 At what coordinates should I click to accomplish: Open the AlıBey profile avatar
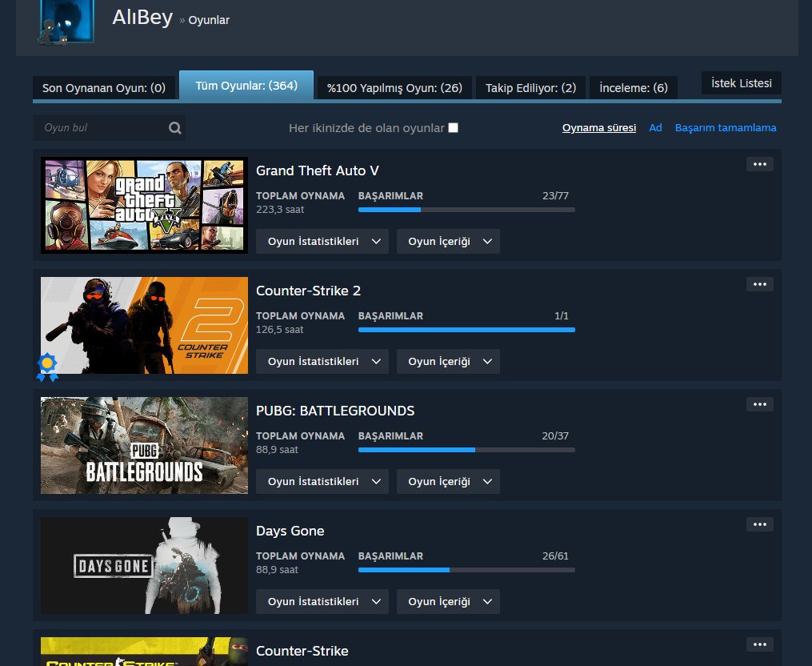coord(66,22)
